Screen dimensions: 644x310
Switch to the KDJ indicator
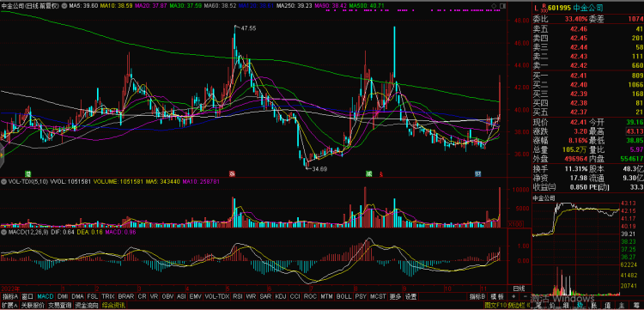(x=281, y=296)
